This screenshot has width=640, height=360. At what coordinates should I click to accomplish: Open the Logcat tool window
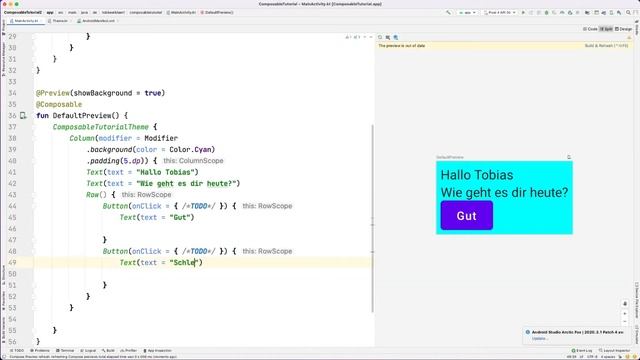point(88,351)
